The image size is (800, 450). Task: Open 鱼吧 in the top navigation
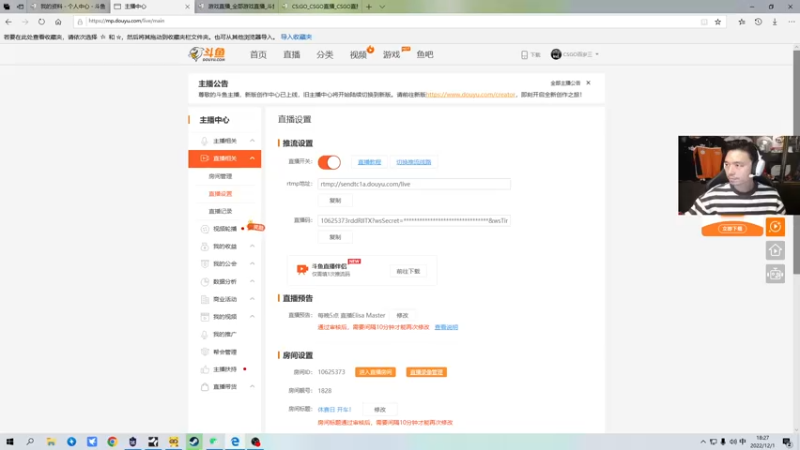click(x=424, y=55)
